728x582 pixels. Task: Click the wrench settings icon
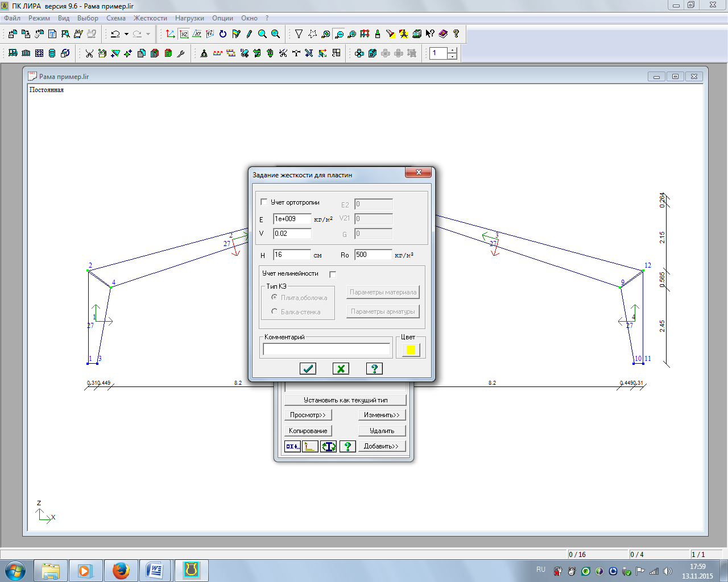(181, 53)
